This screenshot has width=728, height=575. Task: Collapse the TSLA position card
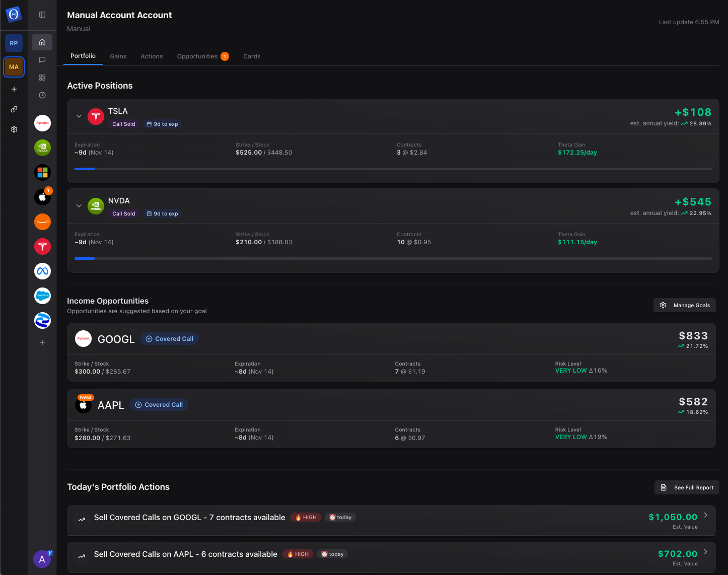[x=79, y=116]
